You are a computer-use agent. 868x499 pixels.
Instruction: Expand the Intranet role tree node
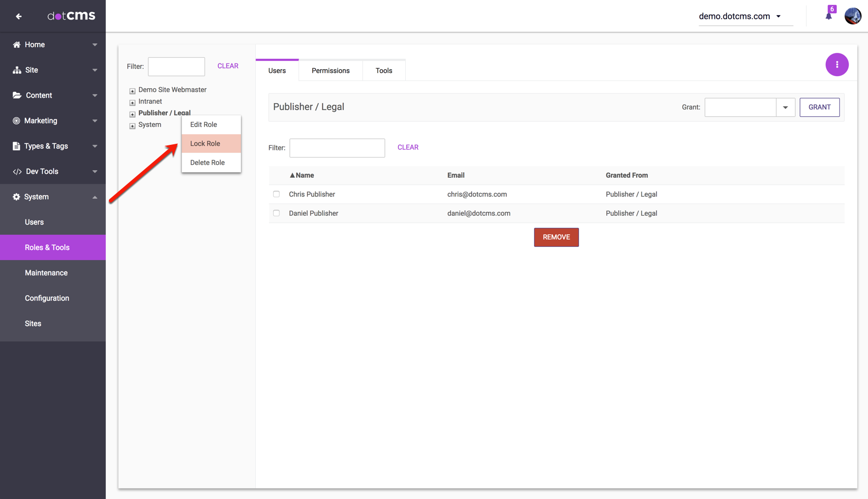133,103
